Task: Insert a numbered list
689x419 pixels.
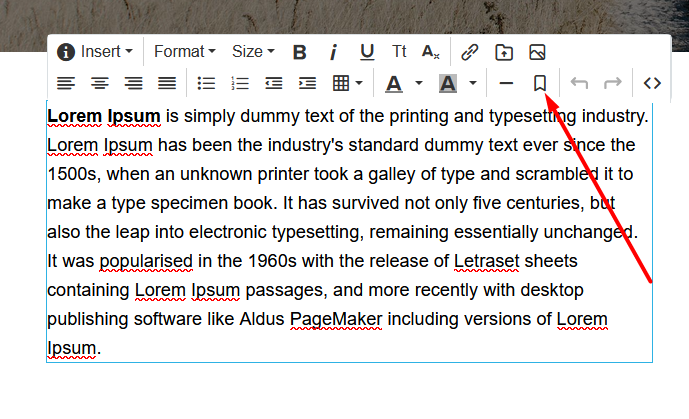Action: (x=240, y=83)
